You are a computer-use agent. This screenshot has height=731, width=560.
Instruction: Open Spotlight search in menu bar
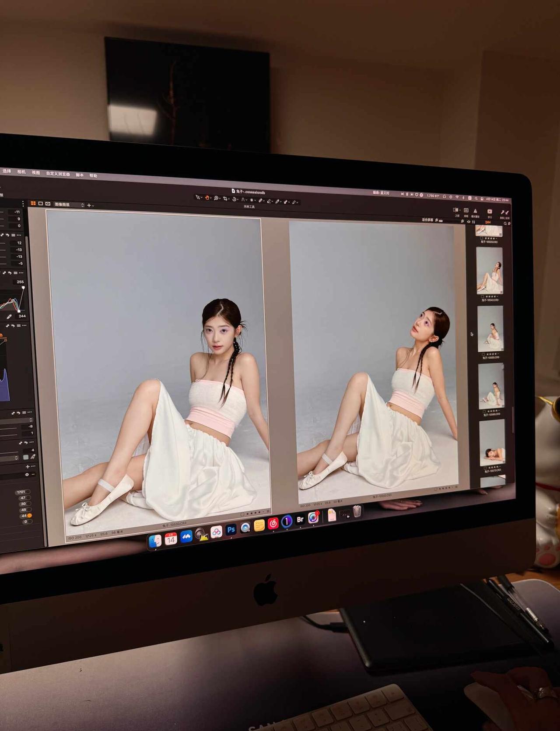[476, 199]
